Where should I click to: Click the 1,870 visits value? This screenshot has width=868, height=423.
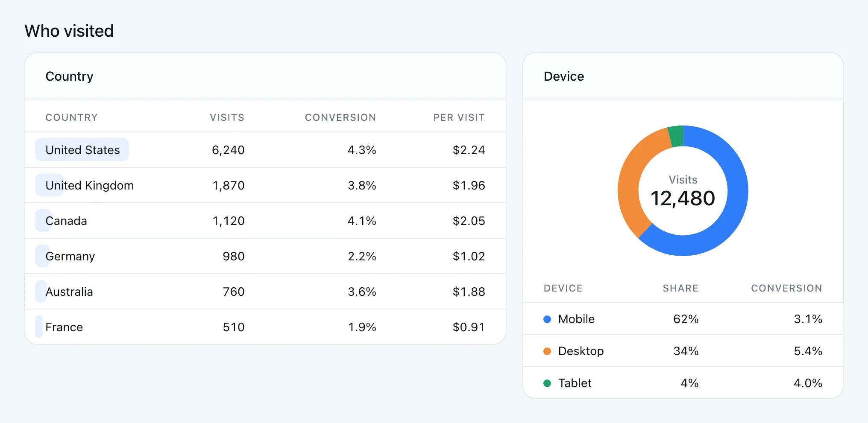[x=229, y=185]
